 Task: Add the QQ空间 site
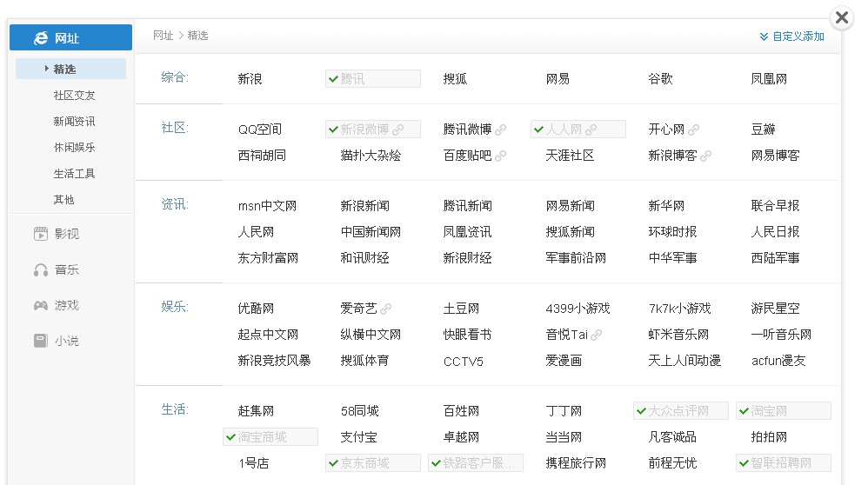pyautogui.click(x=260, y=130)
